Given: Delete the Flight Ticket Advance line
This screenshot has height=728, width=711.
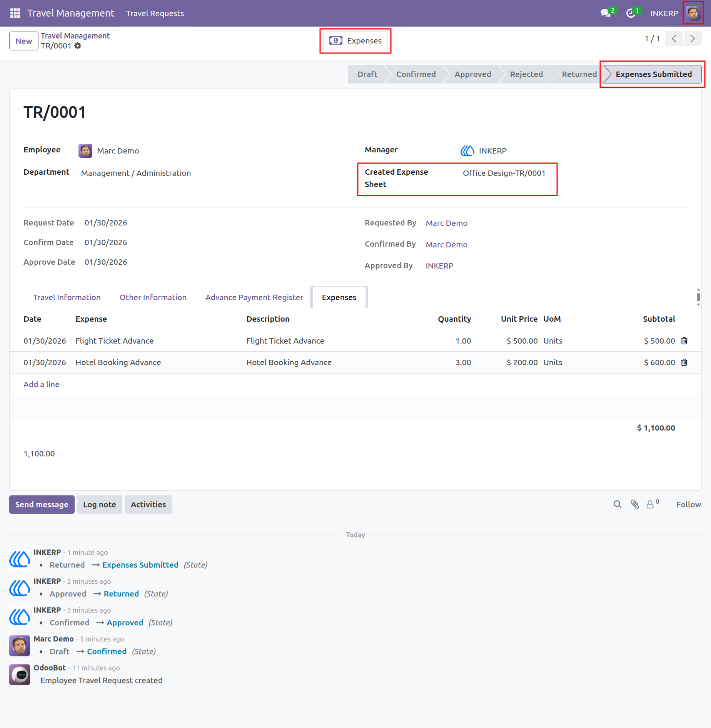Looking at the screenshot, I should coord(684,341).
